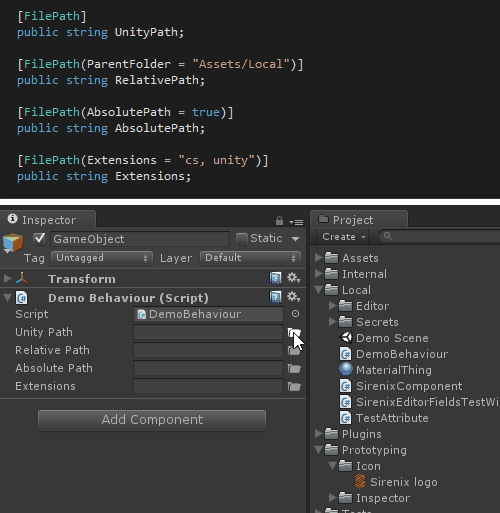
Task: Open the Layer dropdown showing Default
Action: 250,258
